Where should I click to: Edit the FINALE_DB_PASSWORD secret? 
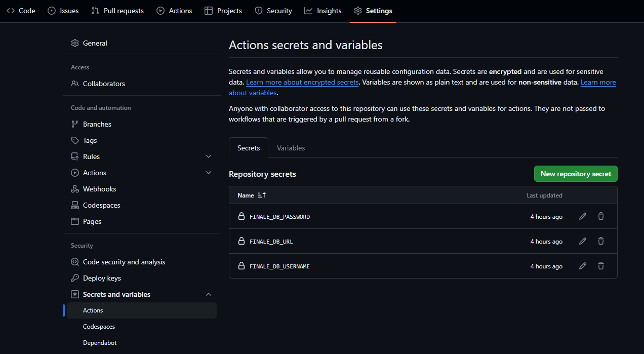[x=583, y=216]
